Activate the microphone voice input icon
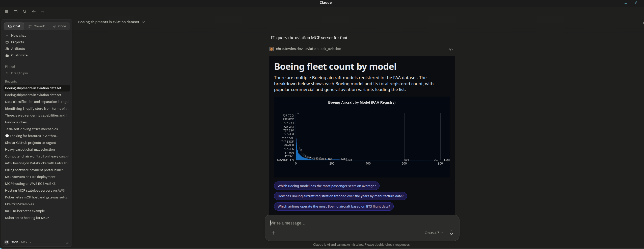The height and width of the screenshot is (249, 644). 451,233
